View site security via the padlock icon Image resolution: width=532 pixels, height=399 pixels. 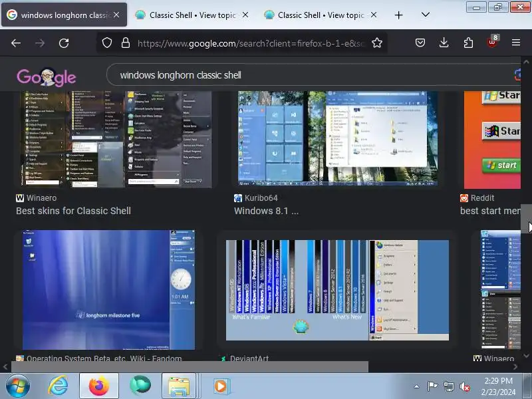tap(126, 43)
